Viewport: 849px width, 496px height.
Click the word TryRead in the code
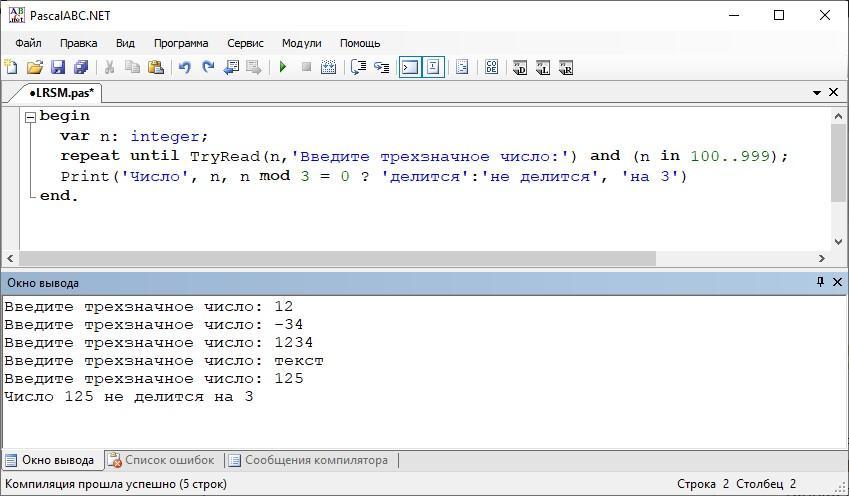coord(225,156)
